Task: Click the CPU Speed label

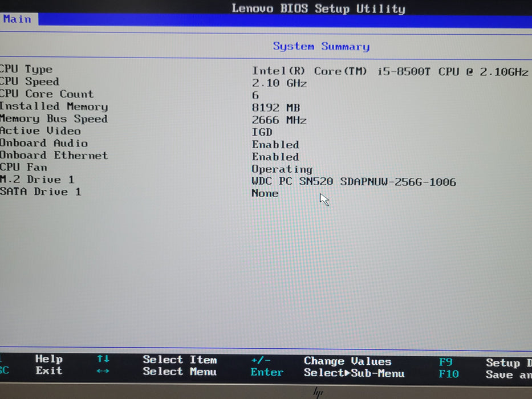Action: pyautogui.click(x=30, y=82)
